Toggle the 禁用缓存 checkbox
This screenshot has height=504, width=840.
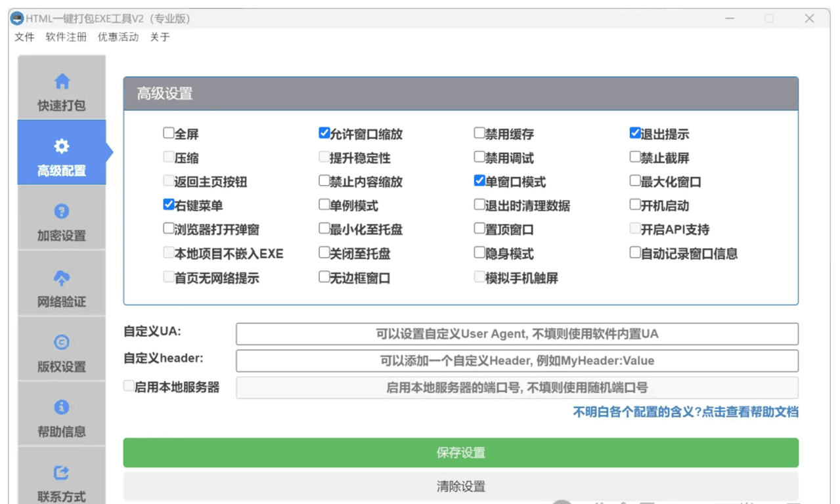[x=479, y=133]
